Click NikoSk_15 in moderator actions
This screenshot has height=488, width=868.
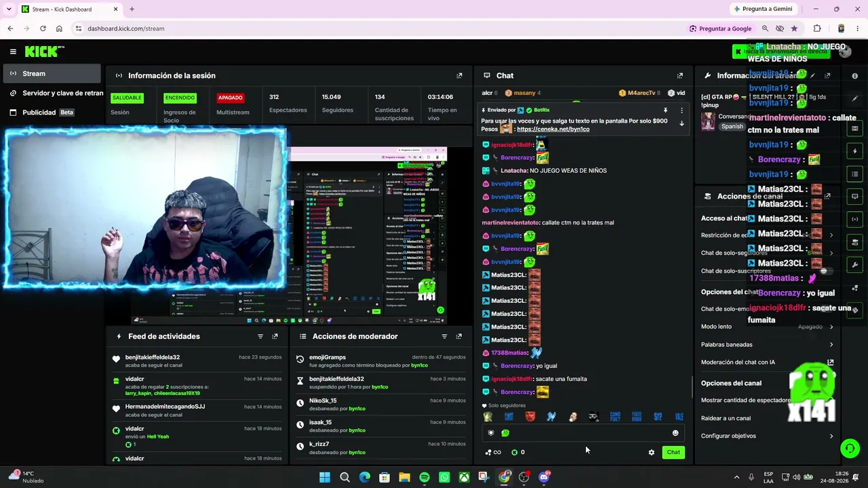tap(323, 401)
